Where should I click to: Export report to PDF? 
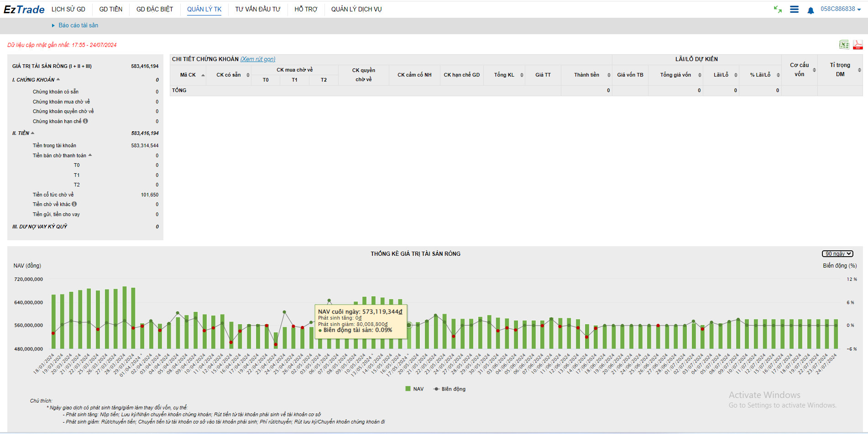858,45
